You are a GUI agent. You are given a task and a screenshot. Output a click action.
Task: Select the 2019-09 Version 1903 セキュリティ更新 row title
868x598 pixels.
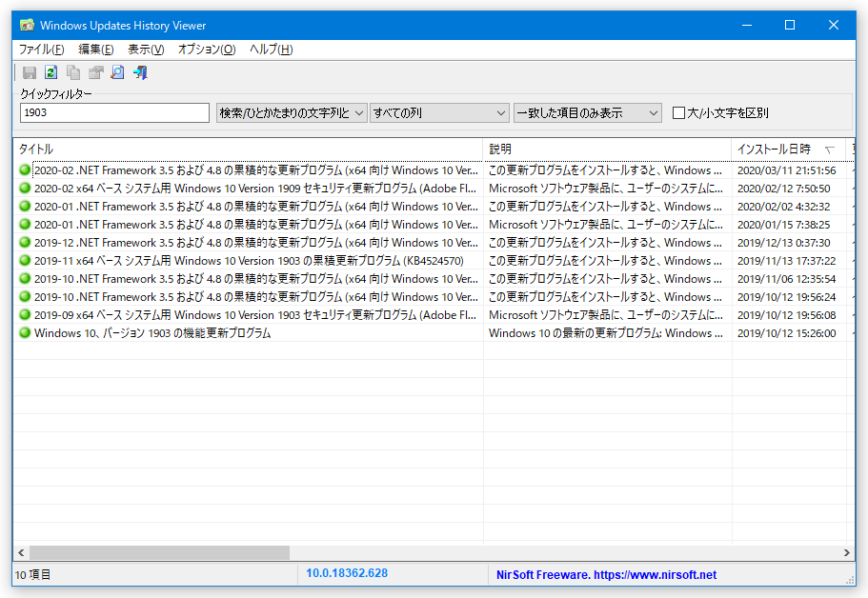click(x=255, y=315)
